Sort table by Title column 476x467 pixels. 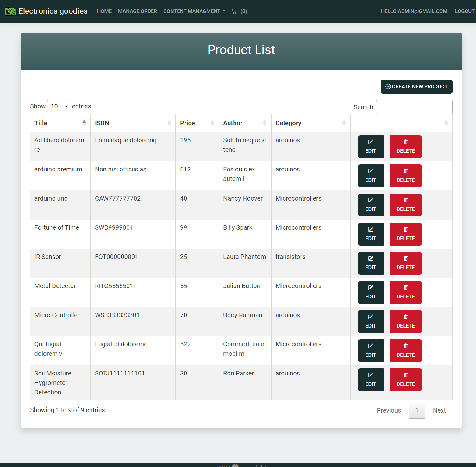(60, 123)
